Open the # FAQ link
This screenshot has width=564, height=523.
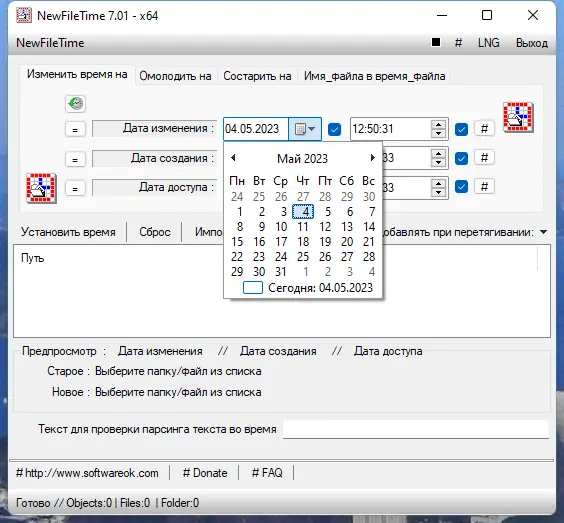(x=267, y=473)
